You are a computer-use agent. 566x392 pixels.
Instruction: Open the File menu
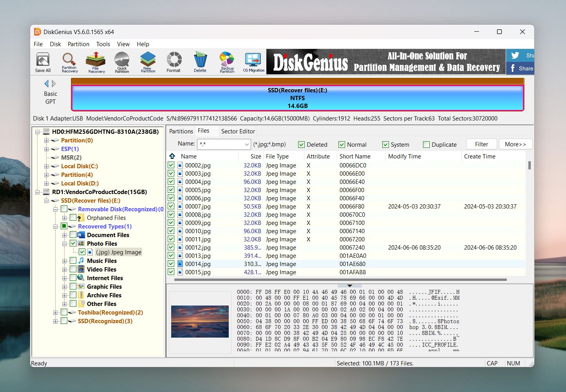(38, 44)
